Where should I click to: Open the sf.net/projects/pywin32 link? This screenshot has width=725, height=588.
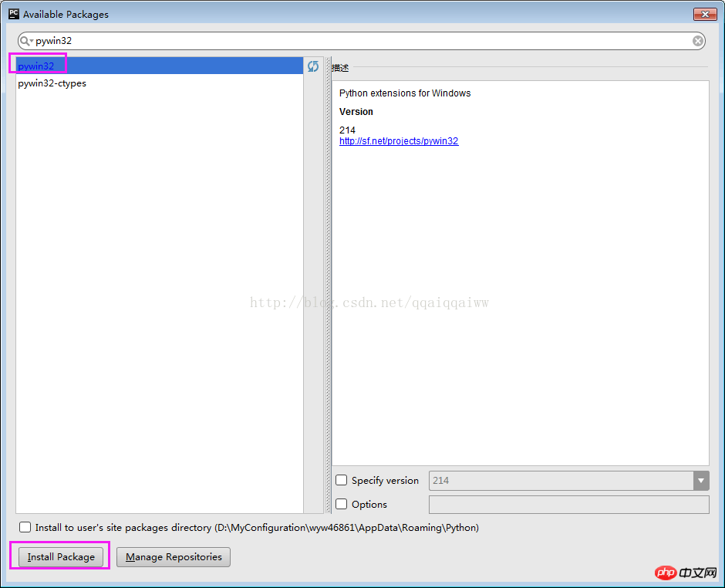point(399,141)
